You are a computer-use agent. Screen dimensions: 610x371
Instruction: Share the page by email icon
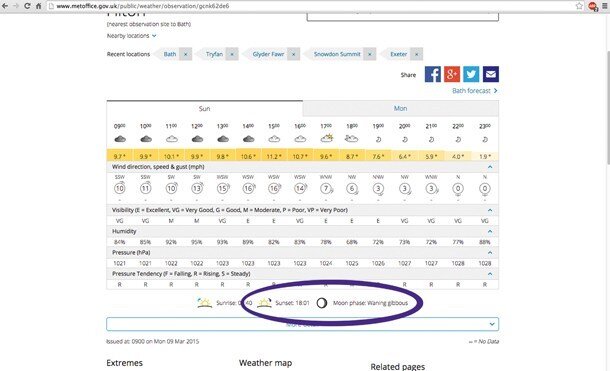(491, 74)
